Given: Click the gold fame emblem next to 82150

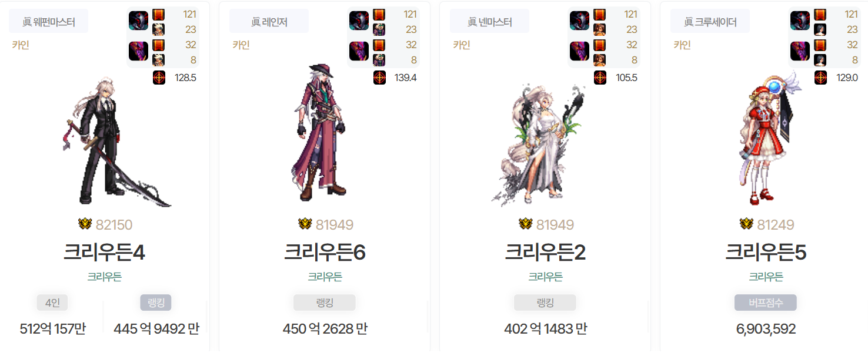Looking at the screenshot, I should pos(85,224).
